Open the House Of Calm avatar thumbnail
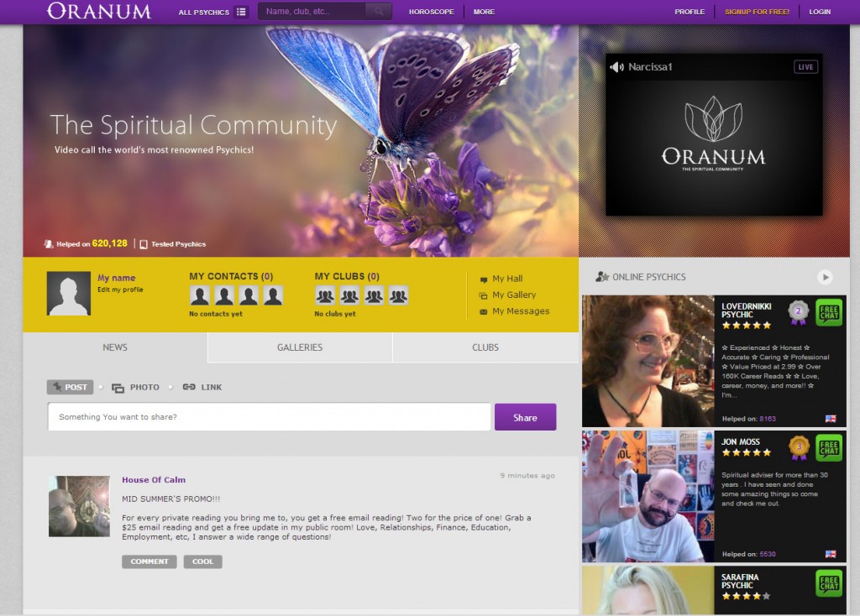This screenshot has width=860, height=616. point(79,506)
